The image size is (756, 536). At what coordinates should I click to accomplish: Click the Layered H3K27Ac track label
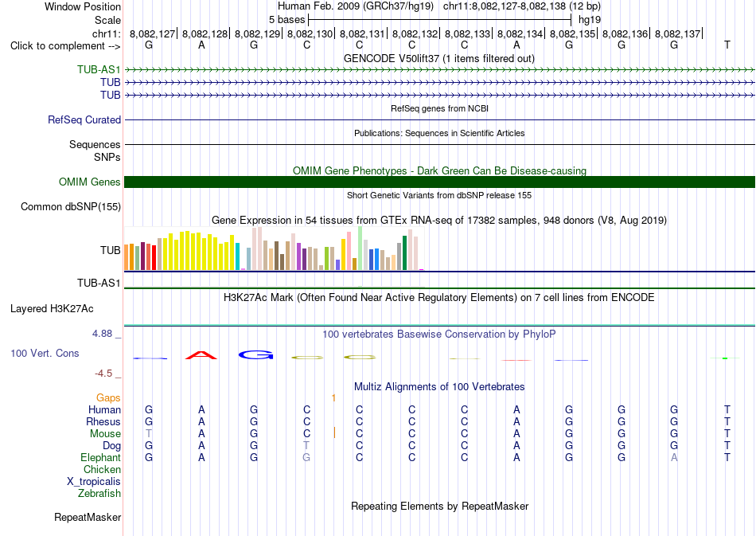[x=52, y=309]
